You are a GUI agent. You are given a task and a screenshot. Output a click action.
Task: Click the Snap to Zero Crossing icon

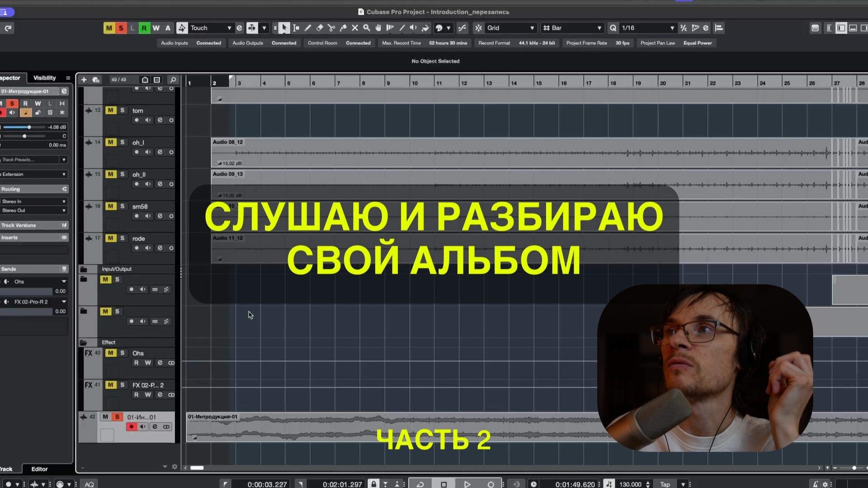[462, 28]
